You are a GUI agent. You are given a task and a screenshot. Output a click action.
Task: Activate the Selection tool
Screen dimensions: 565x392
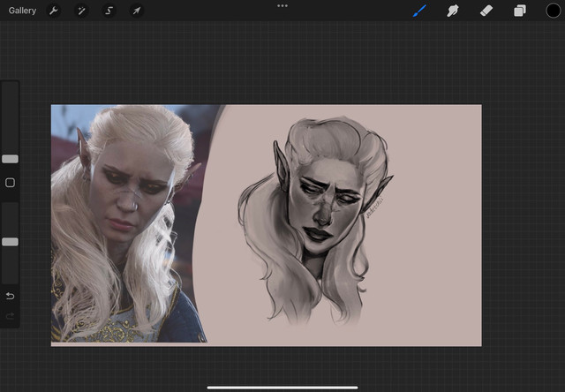[x=109, y=11]
